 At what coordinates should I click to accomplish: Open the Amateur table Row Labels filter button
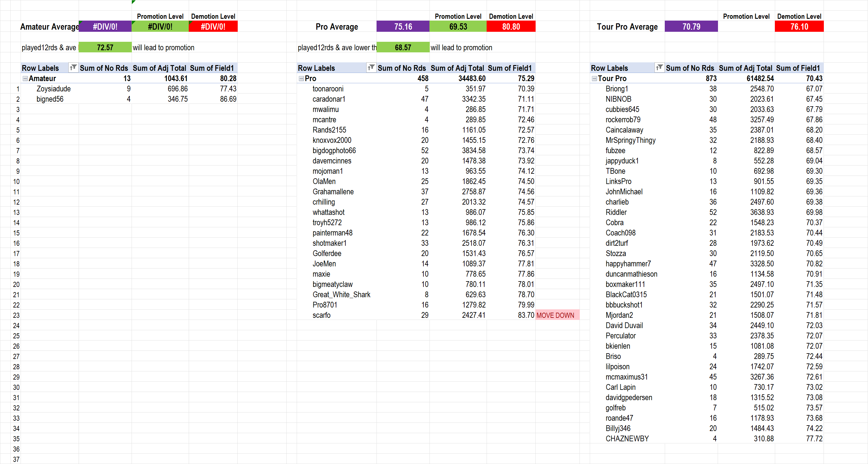click(x=73, y=68)
